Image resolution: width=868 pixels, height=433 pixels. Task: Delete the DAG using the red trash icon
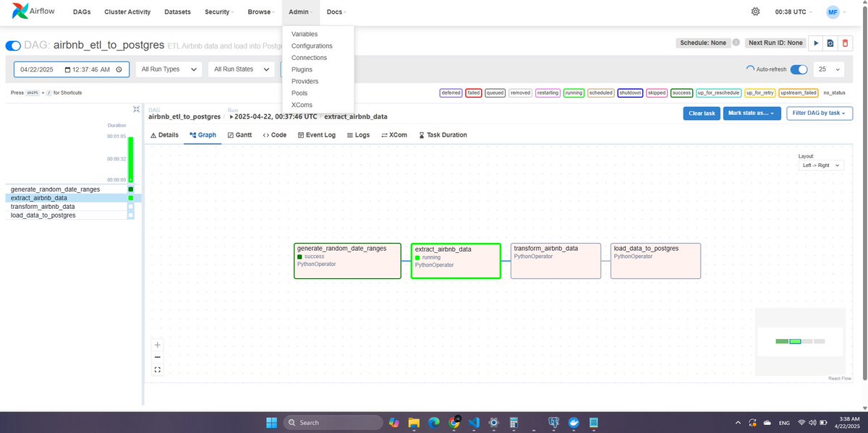[x=844, y=43]
